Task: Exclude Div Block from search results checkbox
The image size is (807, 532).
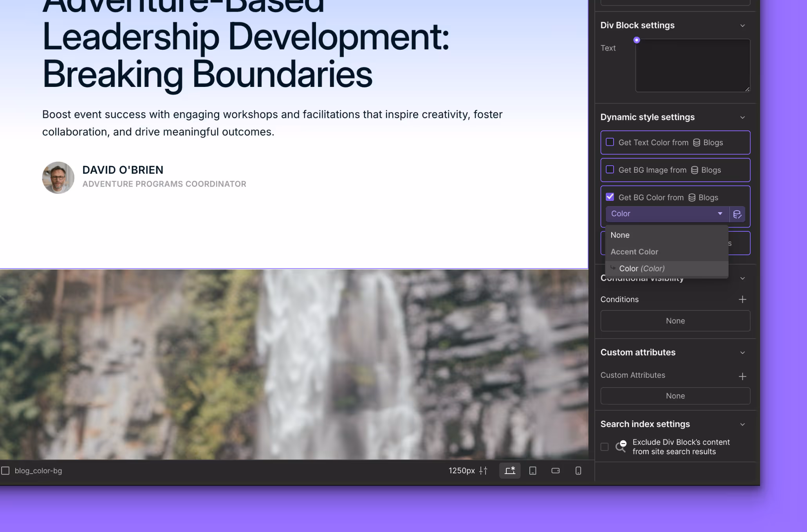Action: click(605, 447)
